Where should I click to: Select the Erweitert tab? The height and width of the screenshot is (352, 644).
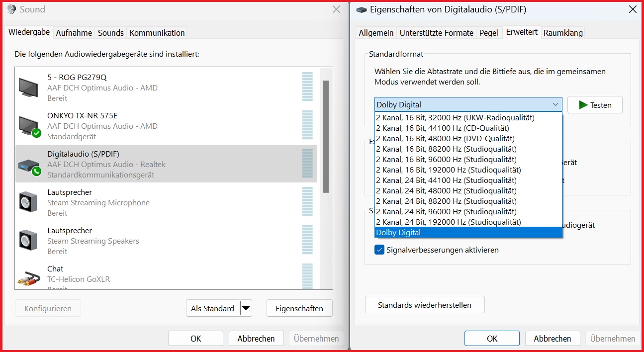pyautogui.click(x=522, y=32)
